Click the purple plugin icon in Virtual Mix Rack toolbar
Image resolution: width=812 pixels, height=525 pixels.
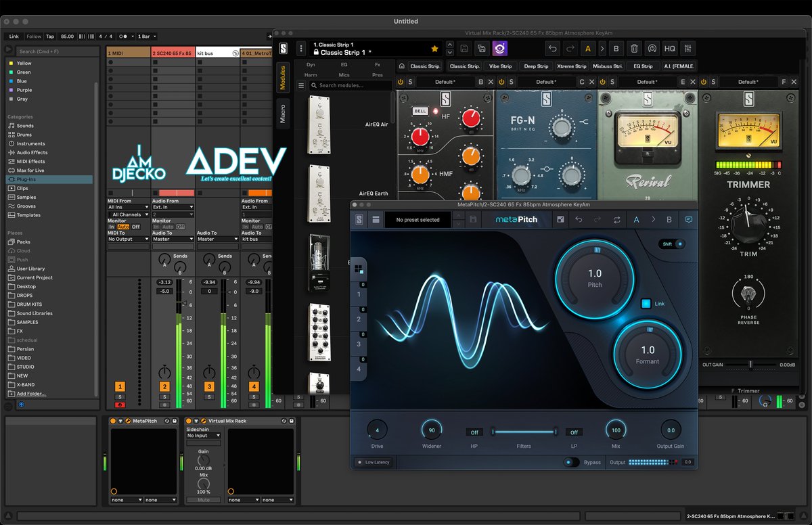(499, 48)
